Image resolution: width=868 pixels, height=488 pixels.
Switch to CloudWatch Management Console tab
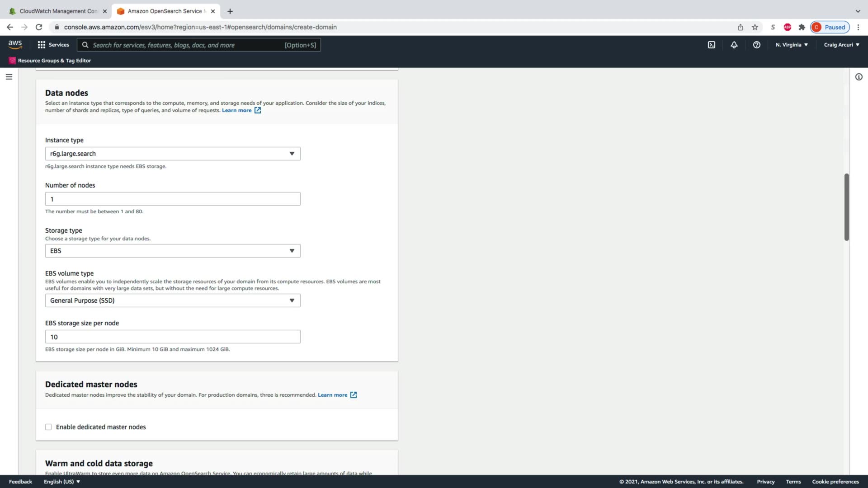pos(58,11)
